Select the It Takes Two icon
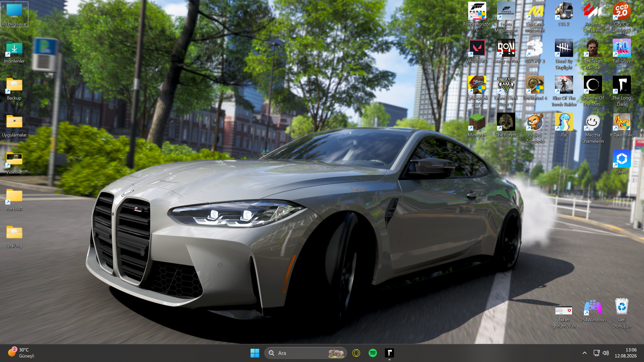 click(x=622, y=125)
